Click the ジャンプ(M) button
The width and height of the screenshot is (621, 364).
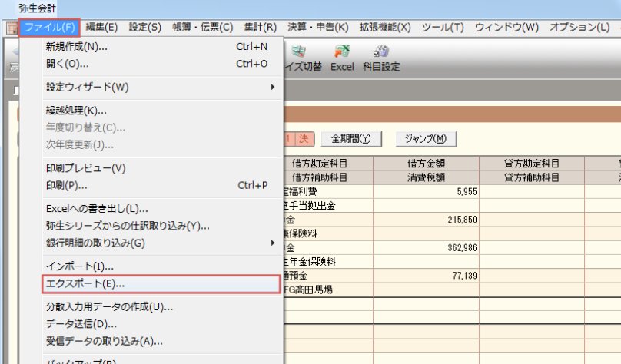coord(426,139)
